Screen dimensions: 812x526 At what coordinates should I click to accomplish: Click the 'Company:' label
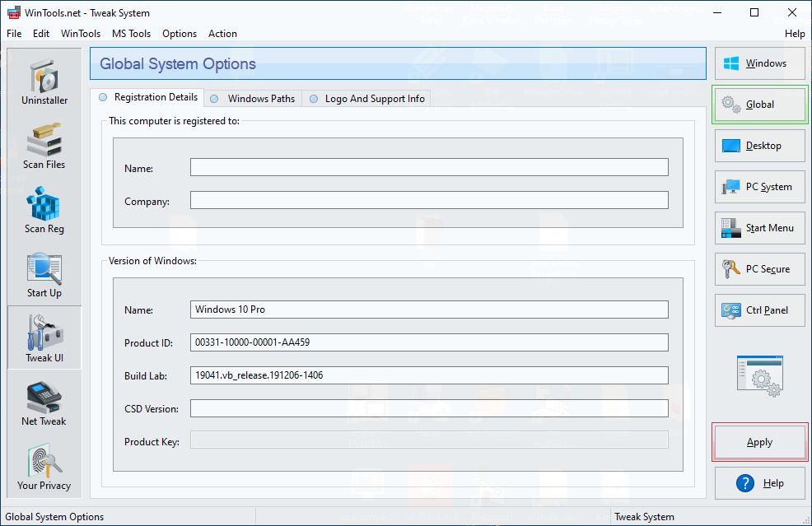147,202
